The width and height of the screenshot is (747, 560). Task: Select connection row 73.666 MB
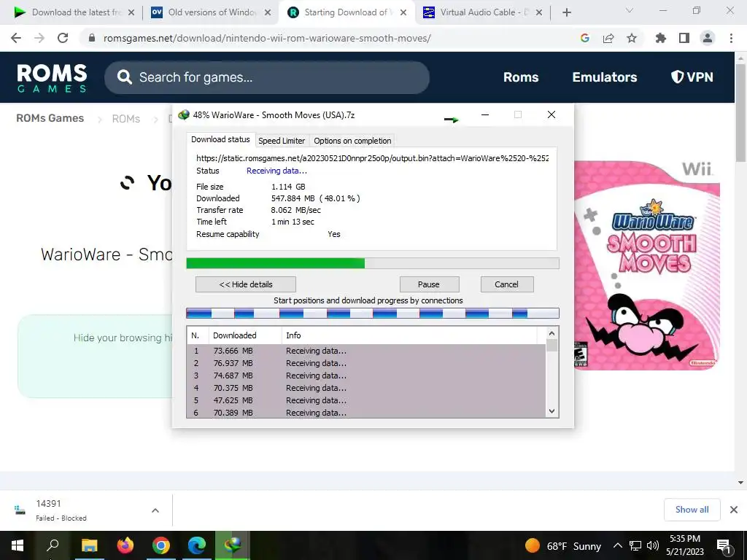coord(366,351)
